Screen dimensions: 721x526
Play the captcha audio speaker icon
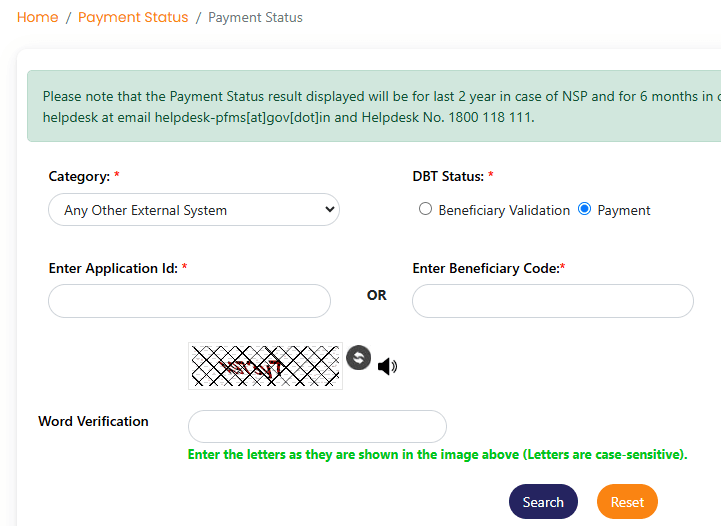[x=387, y=366]
